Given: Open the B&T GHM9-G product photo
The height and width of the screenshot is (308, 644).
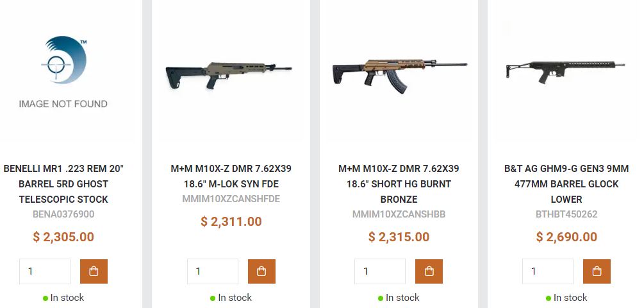Looking at the screenshot, I should [x=566, y=71].
